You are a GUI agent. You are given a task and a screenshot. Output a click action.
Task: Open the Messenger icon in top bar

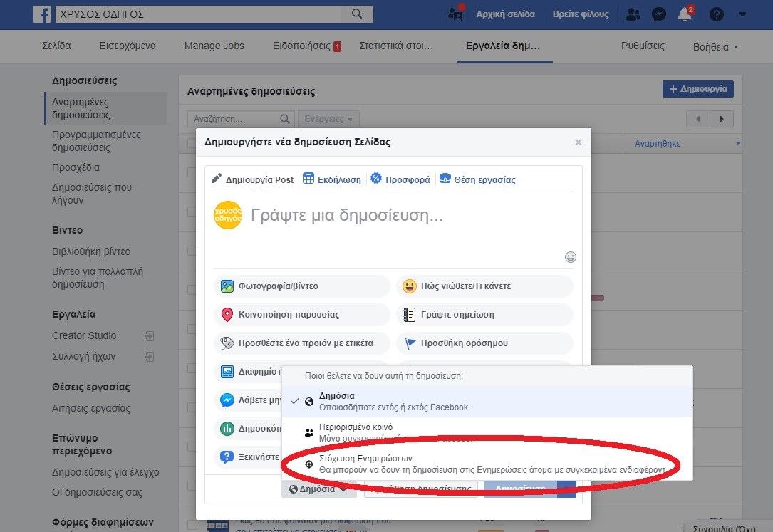pyautogui.click(x=658, y=14)
